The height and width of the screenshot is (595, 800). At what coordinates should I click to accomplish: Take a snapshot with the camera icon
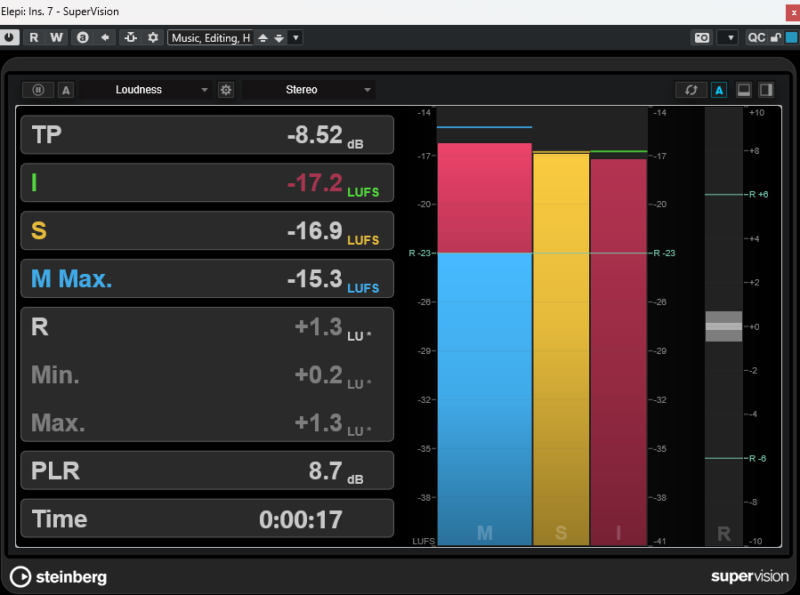coord(702,38)
